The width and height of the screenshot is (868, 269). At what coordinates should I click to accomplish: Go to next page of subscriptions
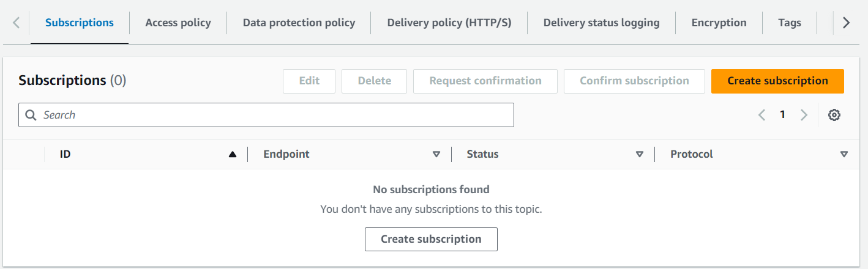(x=804, y=115)
